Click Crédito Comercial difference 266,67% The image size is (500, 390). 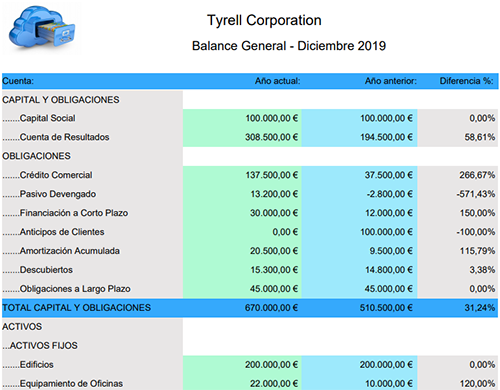tap(477, 175)
